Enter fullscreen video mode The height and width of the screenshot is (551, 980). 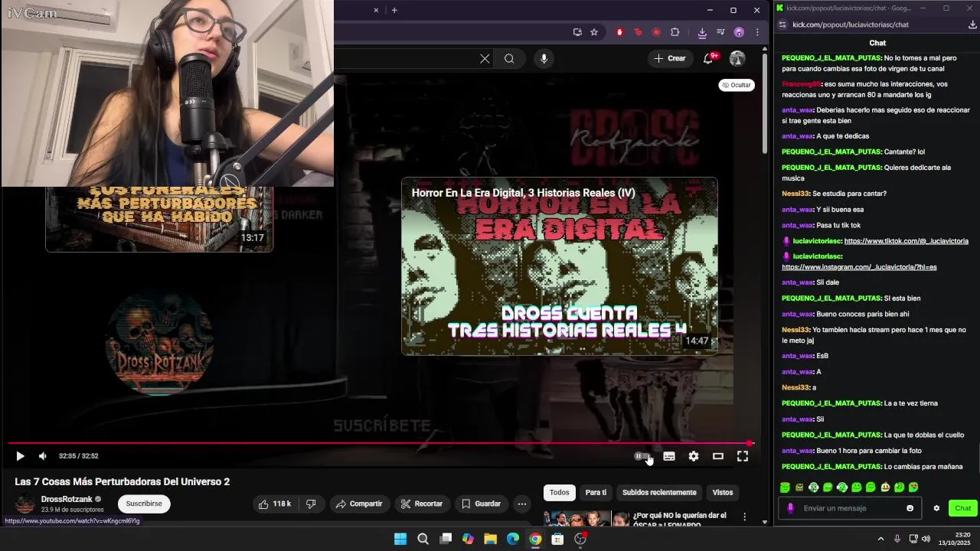(743, 456)
